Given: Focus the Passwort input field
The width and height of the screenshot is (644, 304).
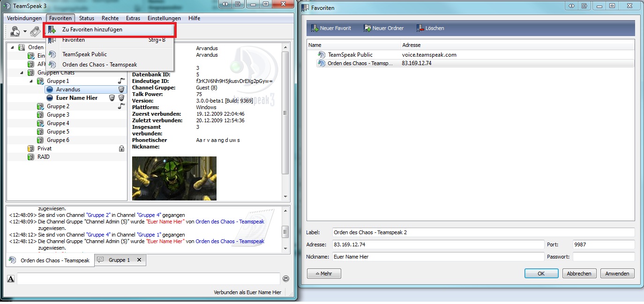Looking at the screenshot, I should coord(603,257).
